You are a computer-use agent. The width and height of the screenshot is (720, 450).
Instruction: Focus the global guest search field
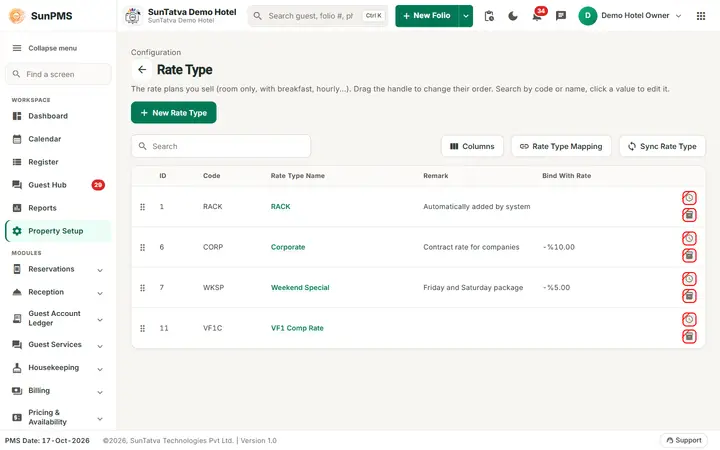point(318,16)
